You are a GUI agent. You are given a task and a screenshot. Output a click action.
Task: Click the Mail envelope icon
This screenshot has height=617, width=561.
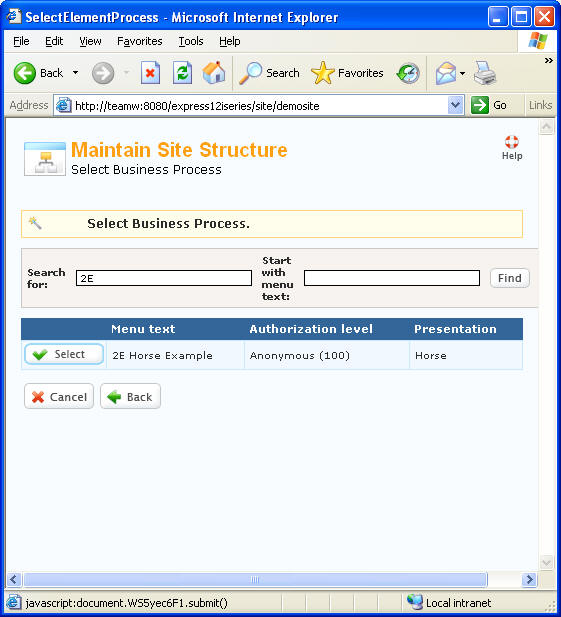[x=446, y=73]
